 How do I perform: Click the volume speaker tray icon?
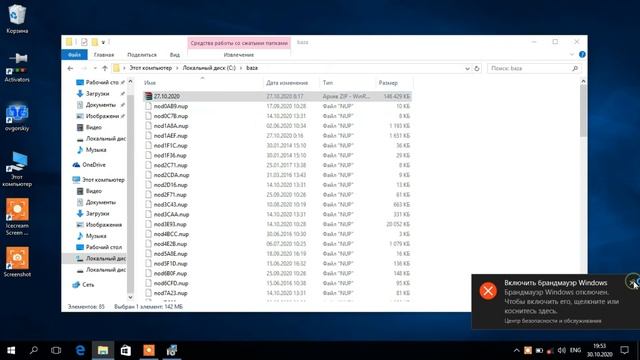(x=562, y=350)
